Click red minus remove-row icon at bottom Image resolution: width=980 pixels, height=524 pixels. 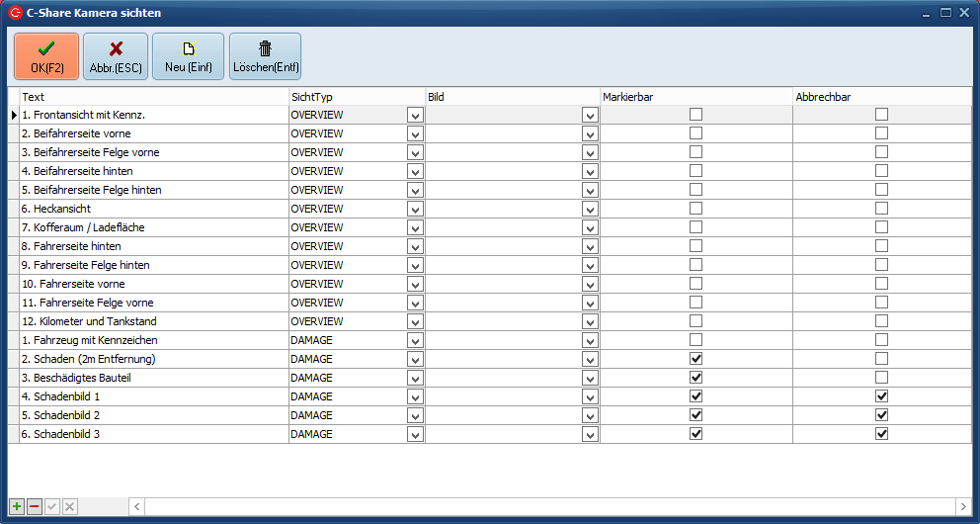pyautogui.click(x=34, y=506)
